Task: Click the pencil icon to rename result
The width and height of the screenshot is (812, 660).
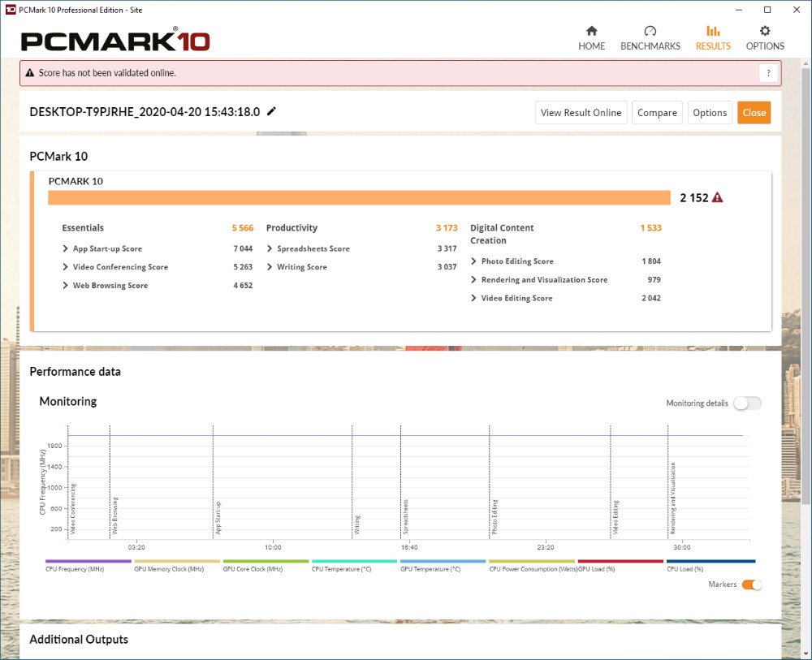Action: point(271,111)
